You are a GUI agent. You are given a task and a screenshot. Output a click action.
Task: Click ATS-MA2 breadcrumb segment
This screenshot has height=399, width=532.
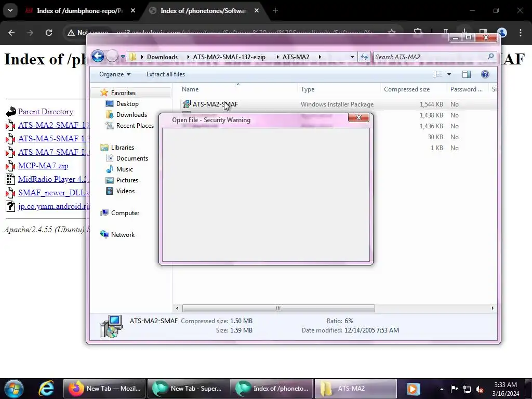296,57
